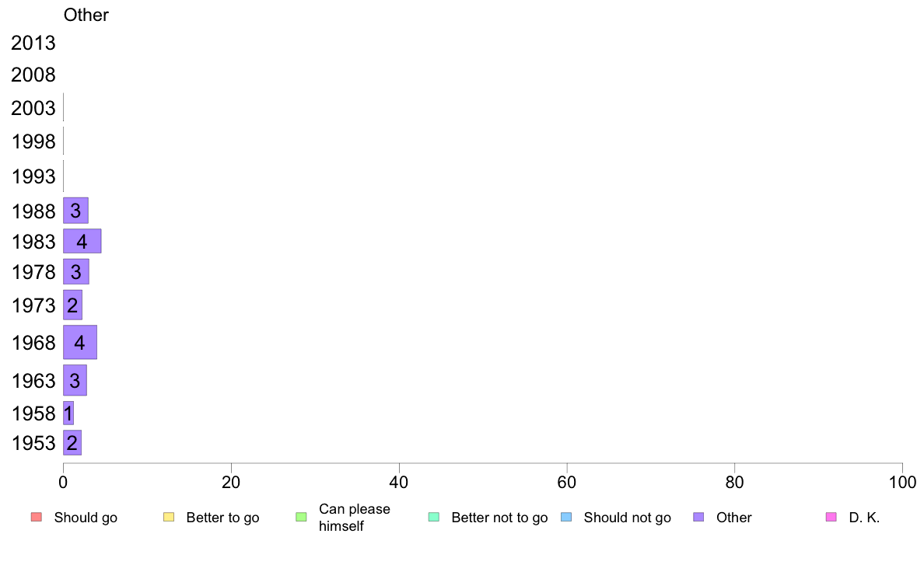Click the Other chart title
The width and height of the screenshot is (924, 572).
(x=86, y=15)
